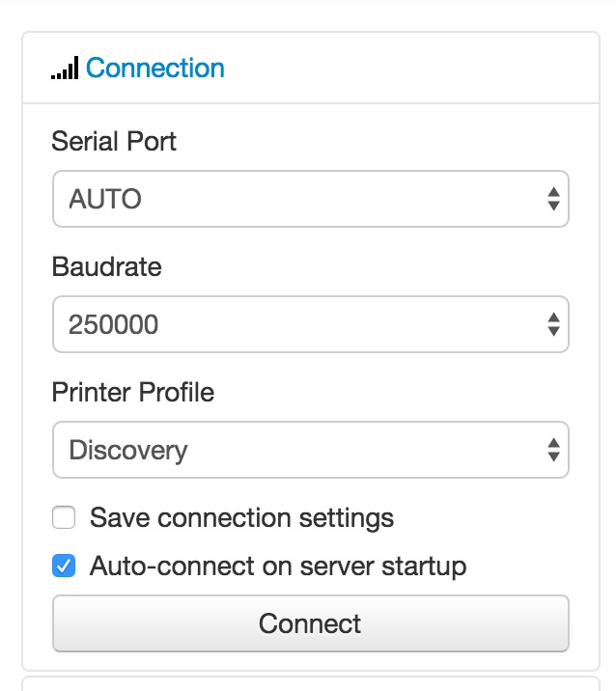Click the Connect button
The height and width of the screenshot is (691, 616).
(x=311, y=623)
